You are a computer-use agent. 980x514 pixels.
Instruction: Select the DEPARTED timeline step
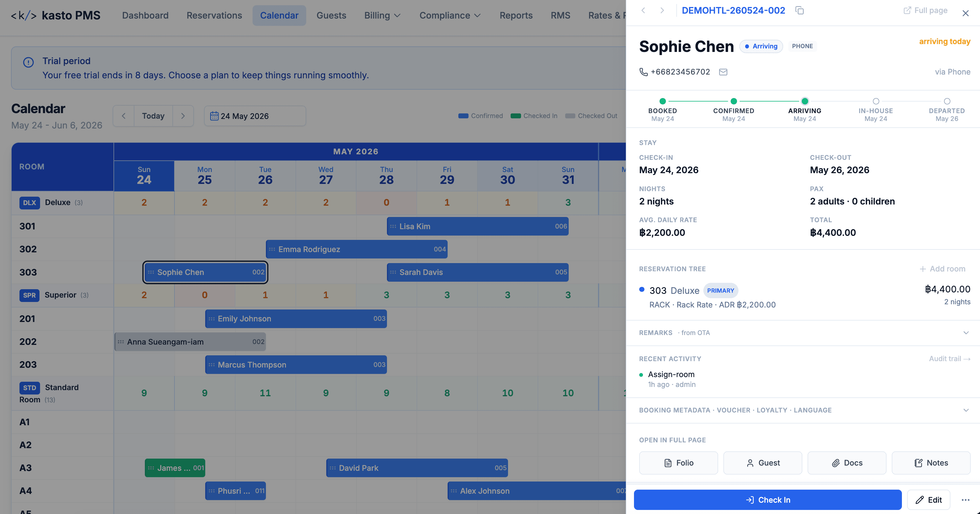(x=947, y=110)
